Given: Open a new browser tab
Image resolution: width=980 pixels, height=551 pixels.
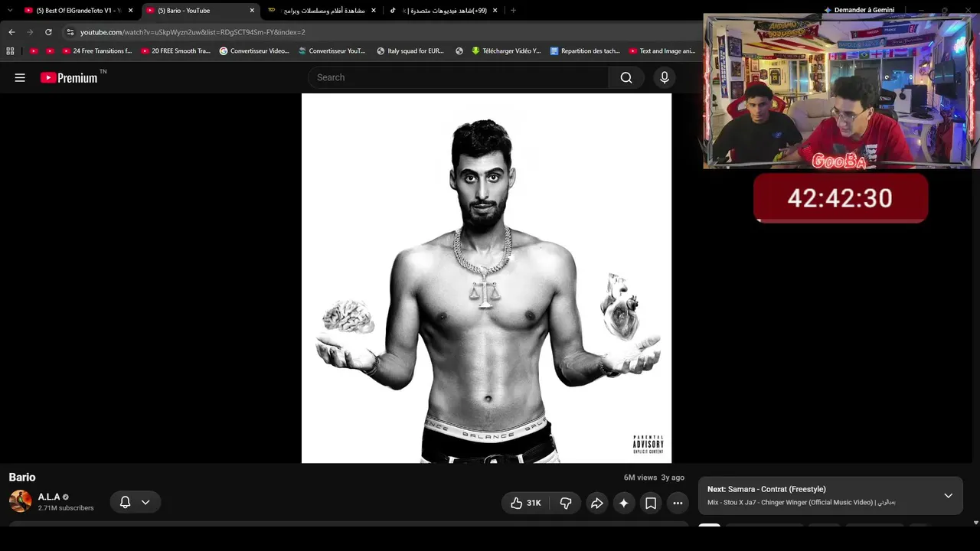Looking at the screenshot, I should (513, 11).
